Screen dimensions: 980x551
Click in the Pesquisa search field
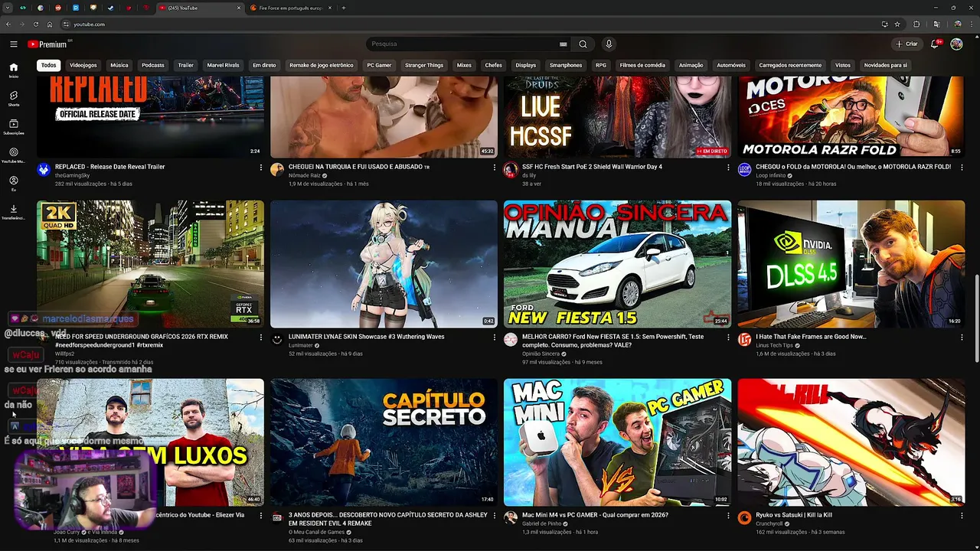(x=463, y=44)
